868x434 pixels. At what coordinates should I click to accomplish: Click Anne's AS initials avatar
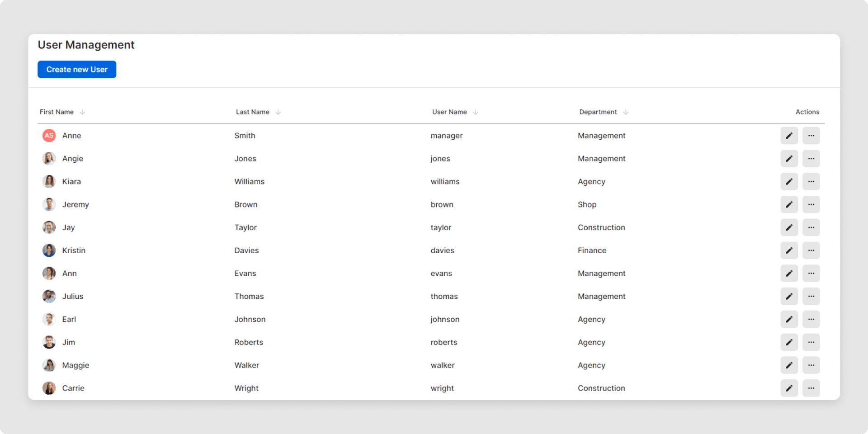point(49,136)
